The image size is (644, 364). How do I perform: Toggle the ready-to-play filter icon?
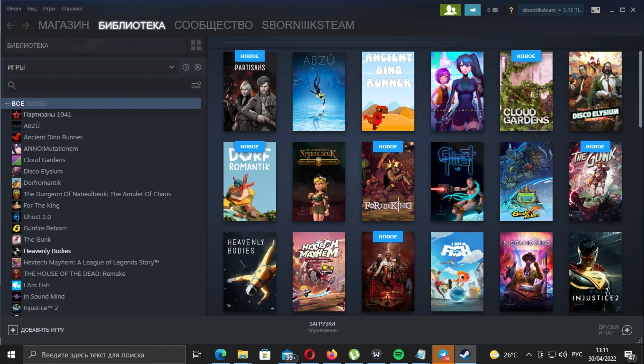198,67
